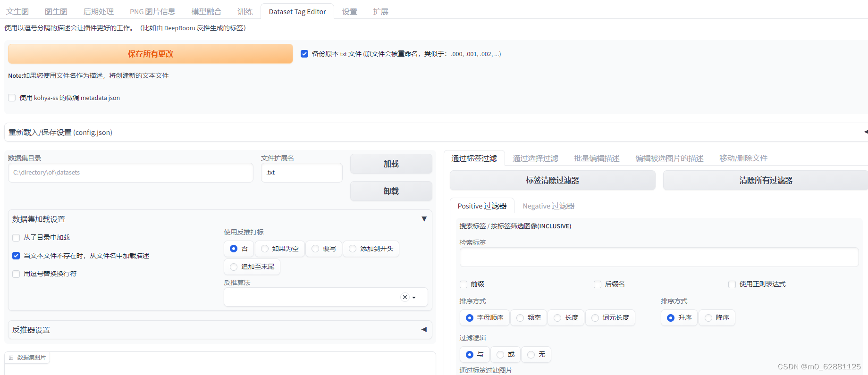Screen dimensions: 868x375
Task: Choose 添加到开头 radio option
Action: (x=371, y=249)
